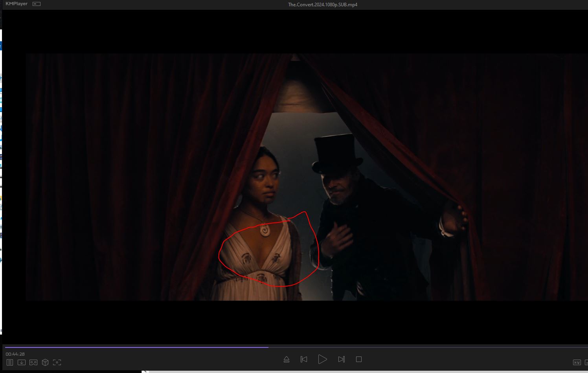Screen dimensions: 588x373
Task: Open the KMPlayer logo main menu
Action: [17, 4]
